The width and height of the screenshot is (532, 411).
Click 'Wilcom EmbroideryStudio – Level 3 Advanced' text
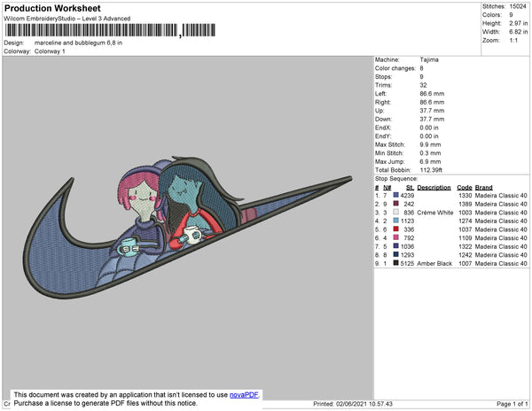(67, 19)
